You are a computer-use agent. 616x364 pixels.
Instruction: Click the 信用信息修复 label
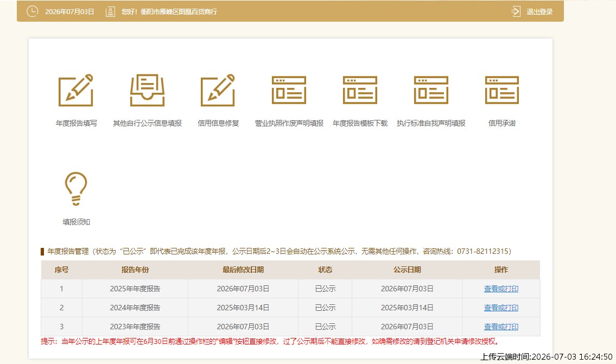218,123
